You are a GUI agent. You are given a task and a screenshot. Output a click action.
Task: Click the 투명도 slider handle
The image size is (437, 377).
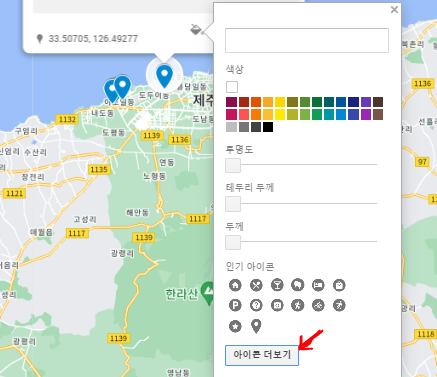[x=233, y=165]
